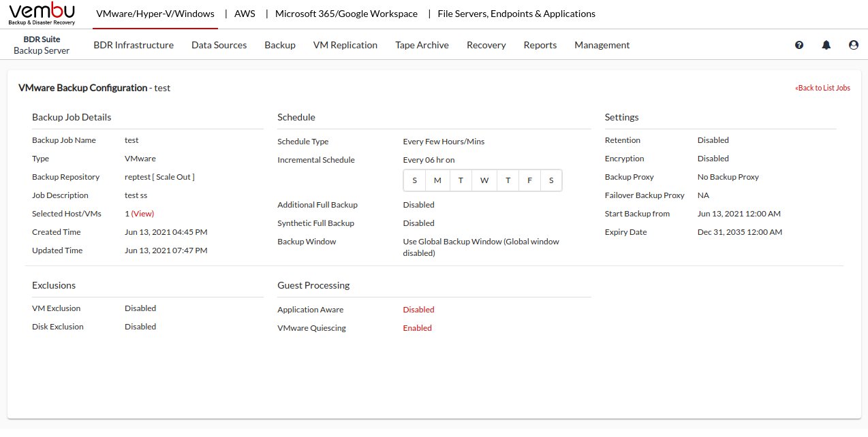This screenshot has height=437, width=868.
Task: Expand the Data Sources menu
Action: 219,45
